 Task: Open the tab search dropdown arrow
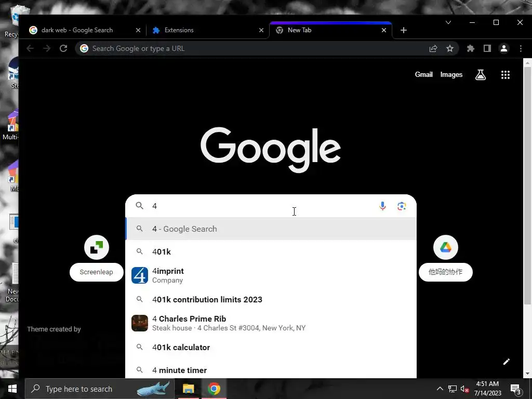coord(448,22)
